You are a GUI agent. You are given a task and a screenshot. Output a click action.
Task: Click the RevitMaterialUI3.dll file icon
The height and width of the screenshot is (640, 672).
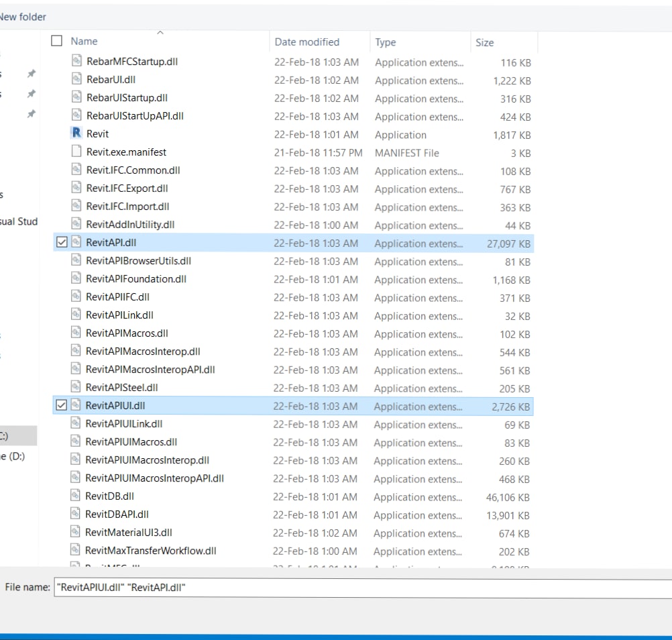coord(77,532)
